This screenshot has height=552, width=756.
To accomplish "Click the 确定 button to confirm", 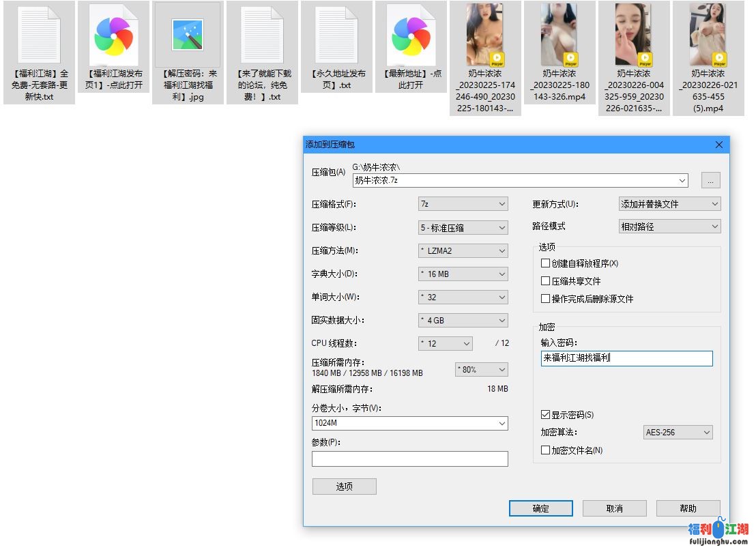I will click(x=540, y=508).
